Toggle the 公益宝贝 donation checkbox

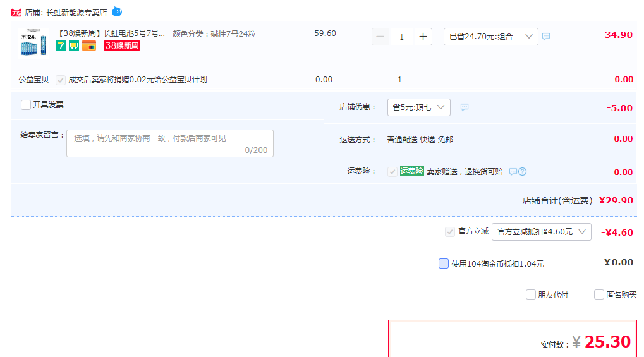coord(61,80)
